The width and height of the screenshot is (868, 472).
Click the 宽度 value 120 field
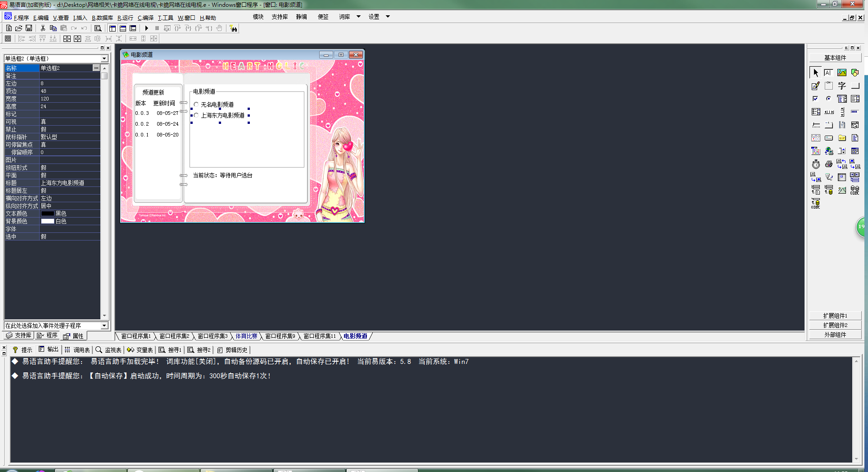(70, 99)
